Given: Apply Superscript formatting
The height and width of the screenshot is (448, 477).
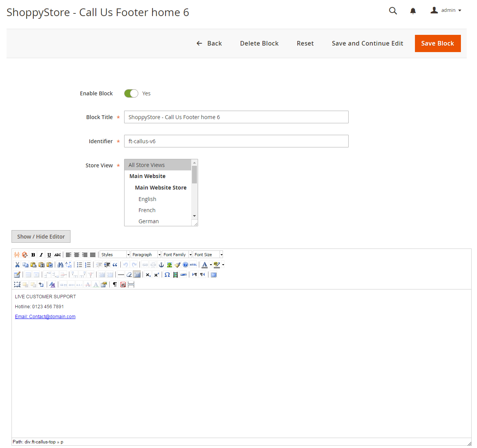Looking at the screenshot, I should [156, 275].
